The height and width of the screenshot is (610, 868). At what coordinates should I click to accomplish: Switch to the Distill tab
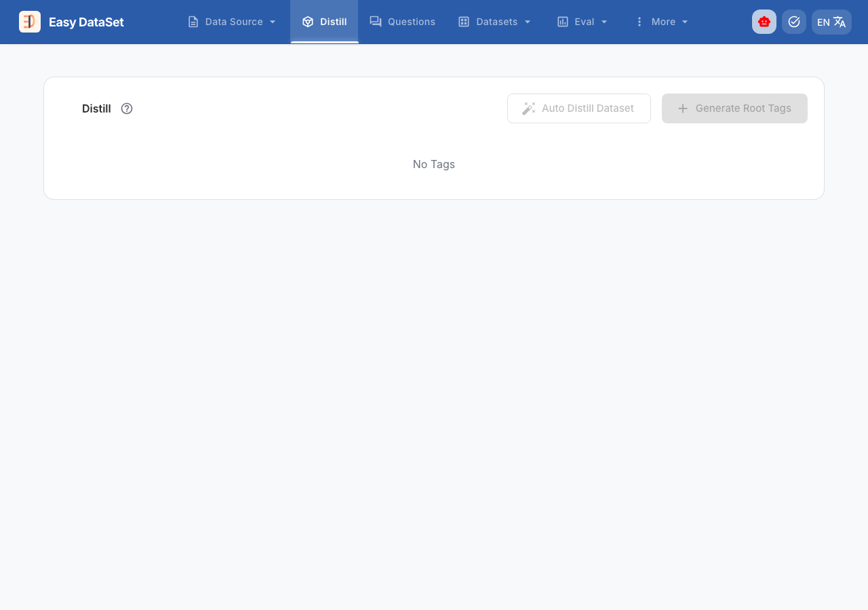click(x=324, y=22)
